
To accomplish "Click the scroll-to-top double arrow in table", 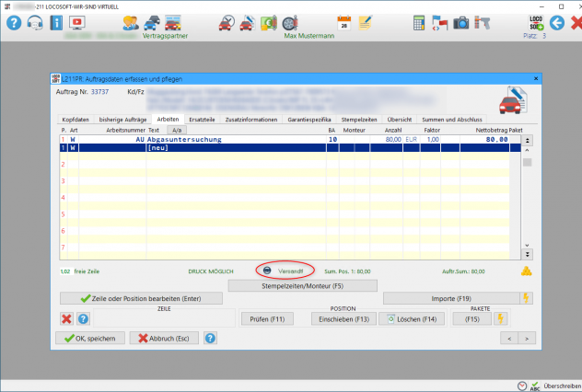I will coord(527,141).
